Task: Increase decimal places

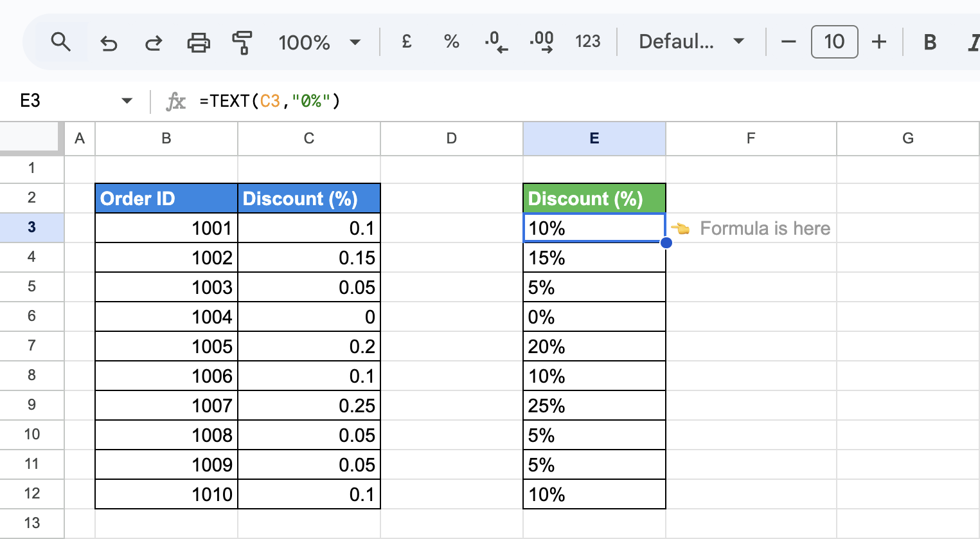Action: pos(542,42)
